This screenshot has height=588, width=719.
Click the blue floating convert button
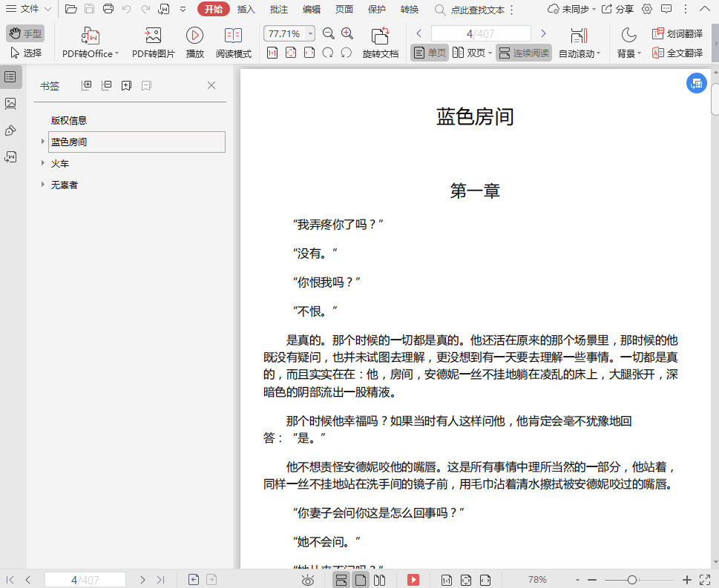(x=696, y=83)
